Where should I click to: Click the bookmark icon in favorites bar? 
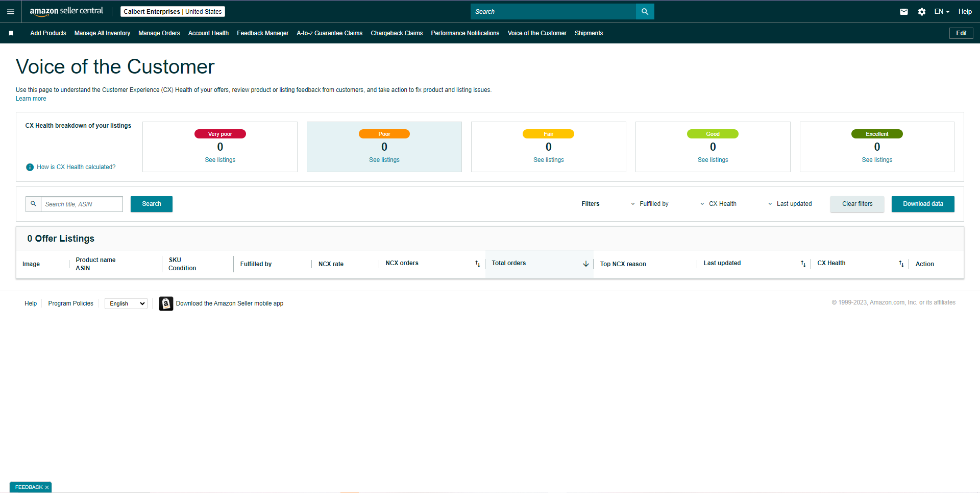coord(11,33)
